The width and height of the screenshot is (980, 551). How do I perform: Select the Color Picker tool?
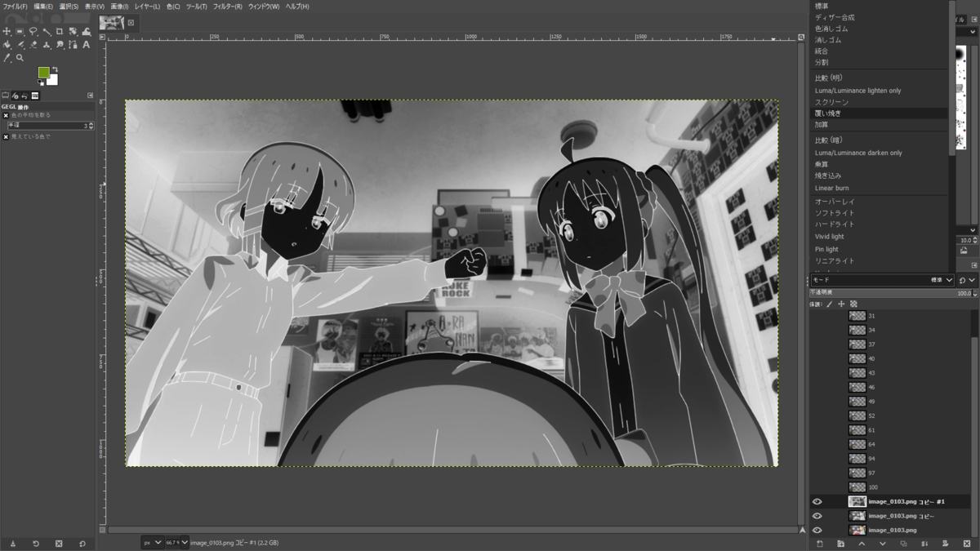click(7, 57)
